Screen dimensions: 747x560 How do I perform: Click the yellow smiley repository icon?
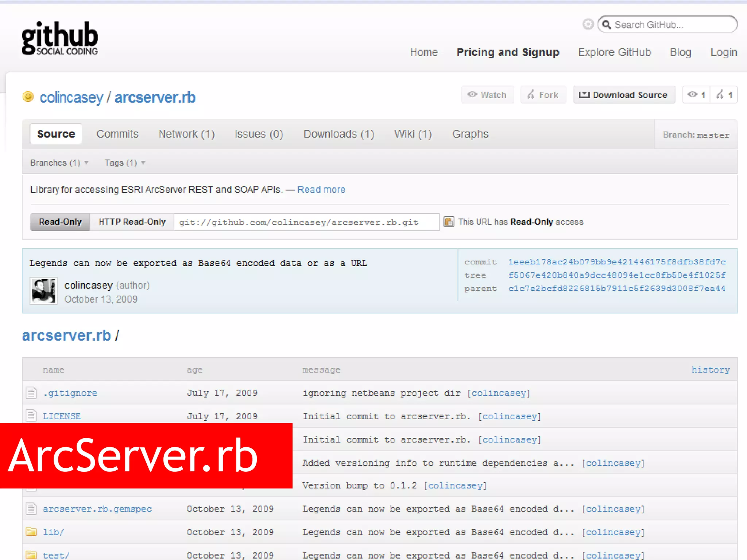pyautogui.click(x=28, y=97)
